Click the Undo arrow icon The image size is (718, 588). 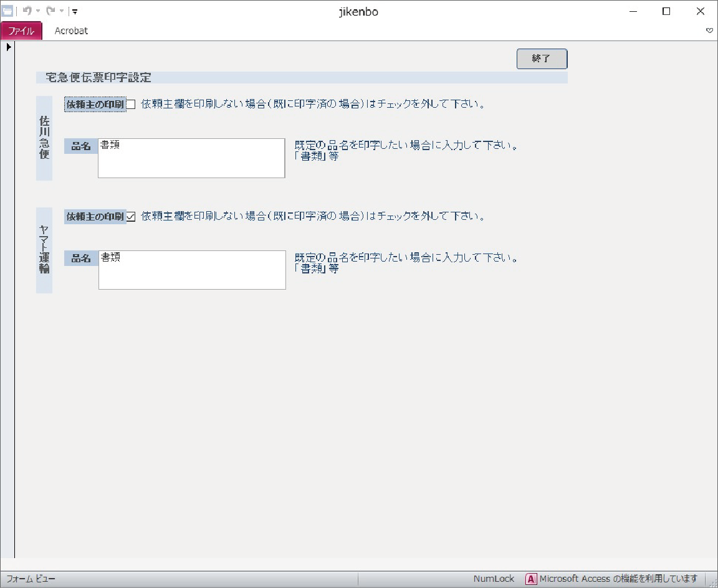[27, 11]
